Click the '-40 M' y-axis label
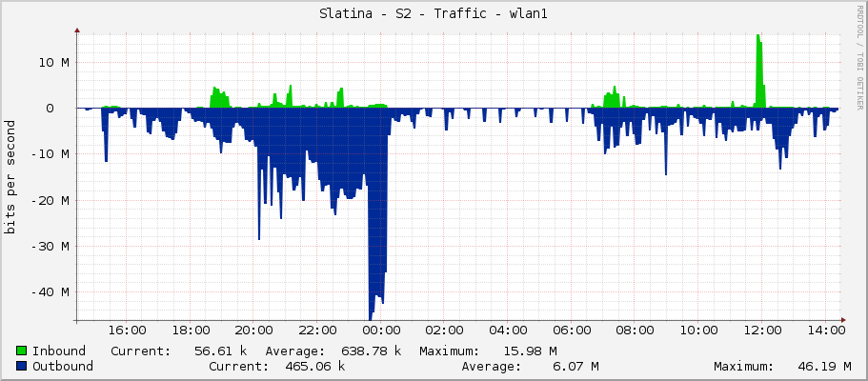The width and height of the screenshot is (868, 381). point(50,292)
